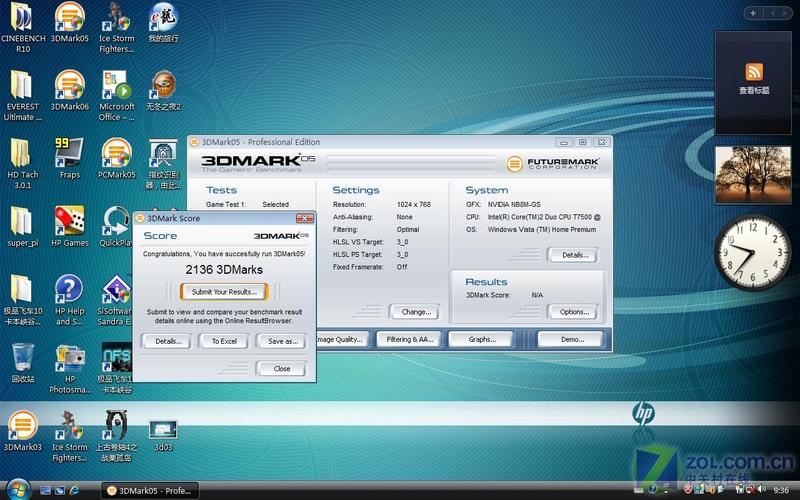800x500 pixels.
Task: Add a gadget with the sidebar plus button
Action: pyautogui.click(x=753, y=13)
